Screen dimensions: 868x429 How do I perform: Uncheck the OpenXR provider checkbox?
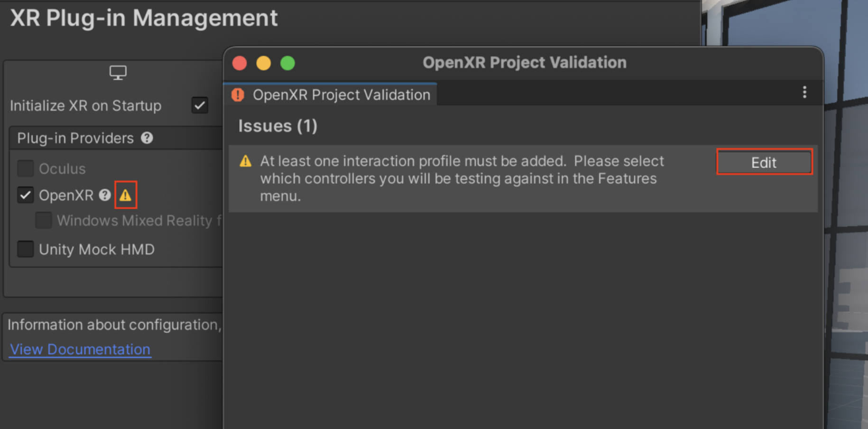[26, 195]
